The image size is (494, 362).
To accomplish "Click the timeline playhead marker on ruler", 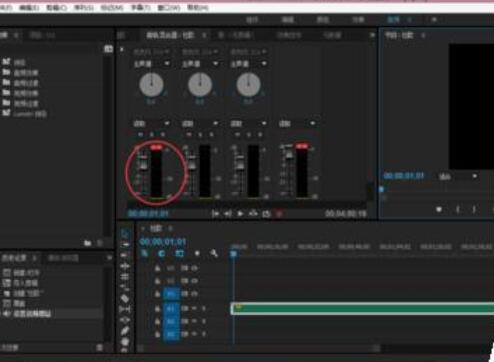I will [x=234, y=254].
